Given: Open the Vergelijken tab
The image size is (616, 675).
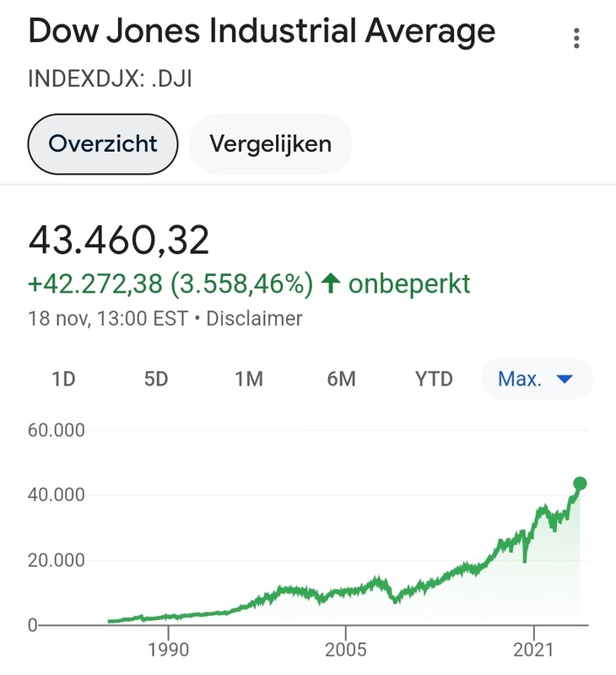Looking at the screenshot, I should [x=270, y=143].
